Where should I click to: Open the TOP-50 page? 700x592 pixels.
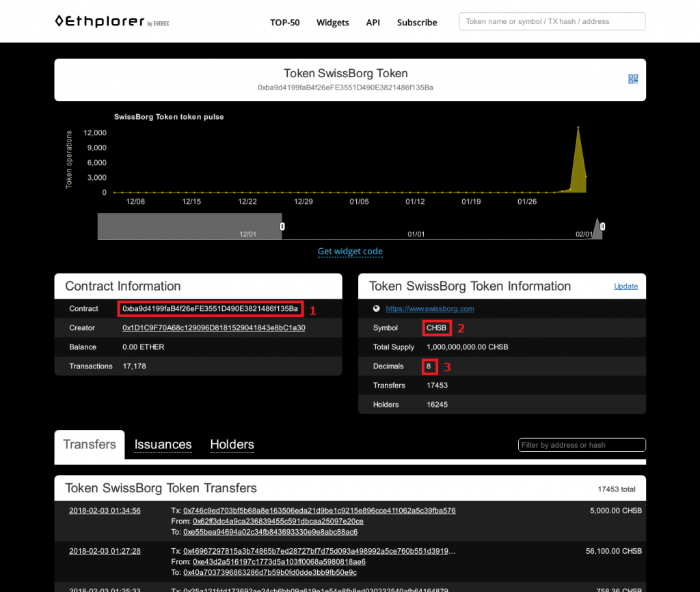point(284,22)
